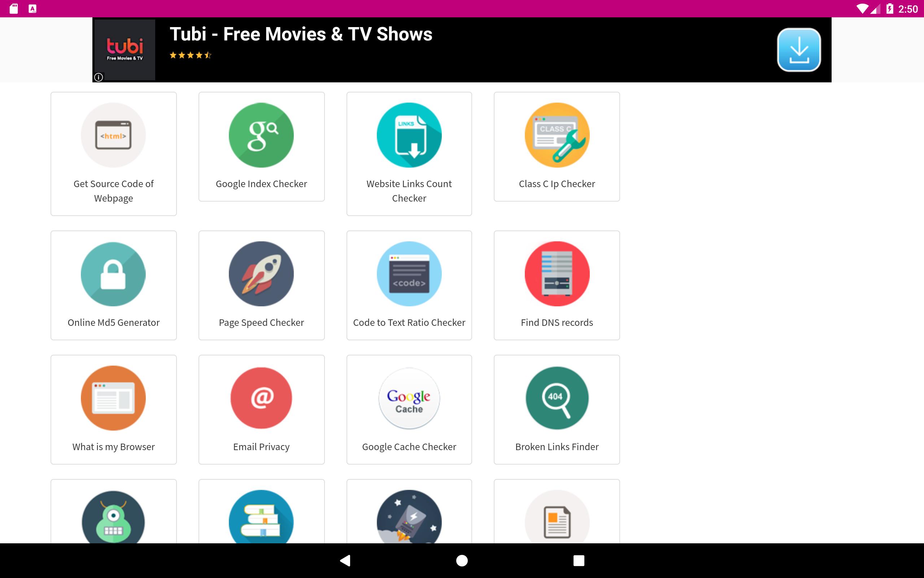Tap the Google Index Checker green icon

(261, 135)
